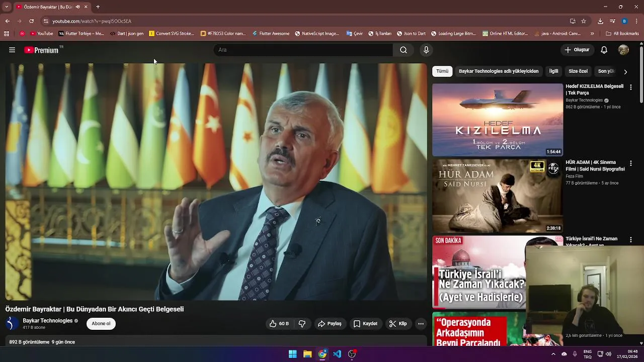Show more bookmarks with the chevron
Image resolution: width=644 pixels, height=362 pixels.
592,34
